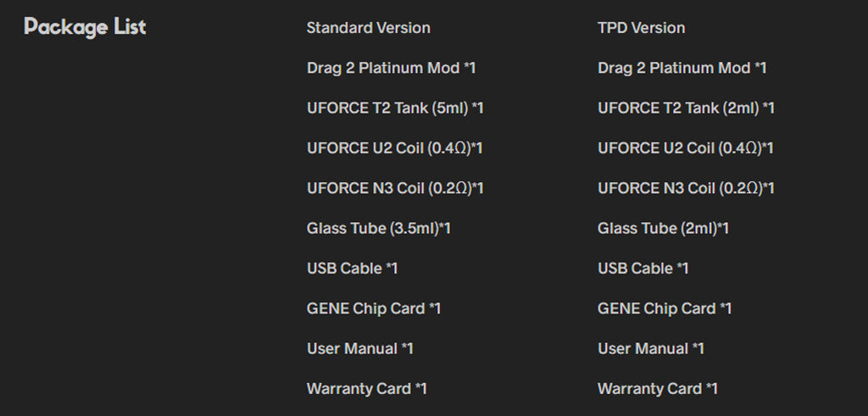Click the Package List heading
The image size is (868, 416).
[x=85, y=28]
